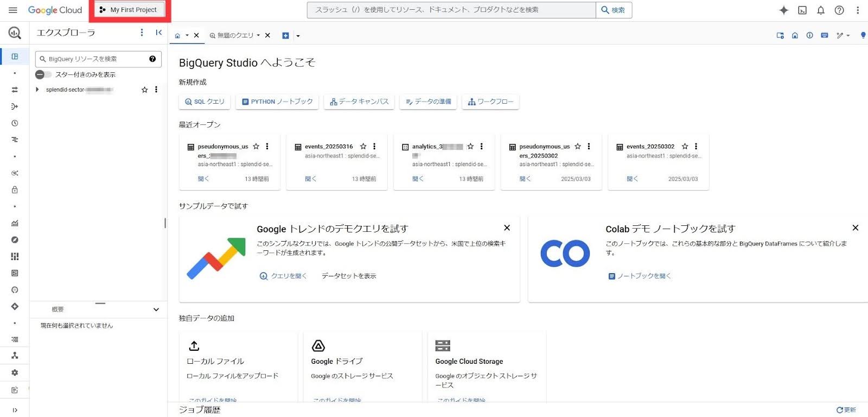Click ノートブックを開く in Colab card
Viewport: 868px width, 417px height.
pyautogui.click(x=640, y=276)
